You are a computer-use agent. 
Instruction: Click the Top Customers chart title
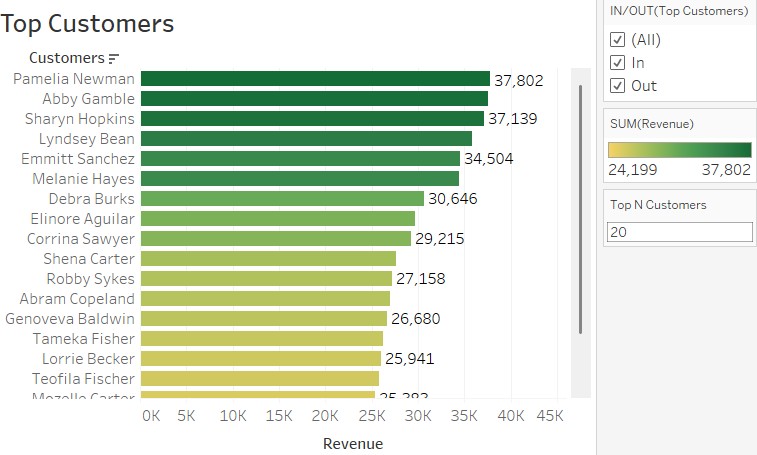(x=87, y=24)
